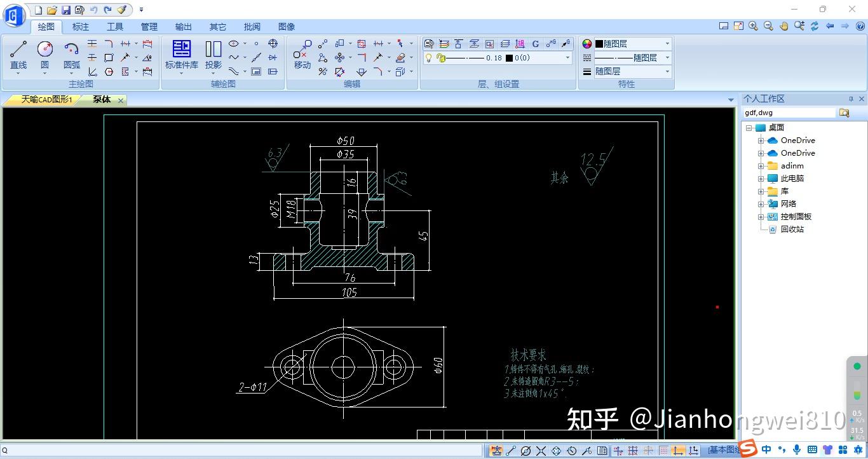The width and height of the screenshot is (868, 459).
Task: Click the eraser delete icon in 编辑 panel
Action: 401,57
